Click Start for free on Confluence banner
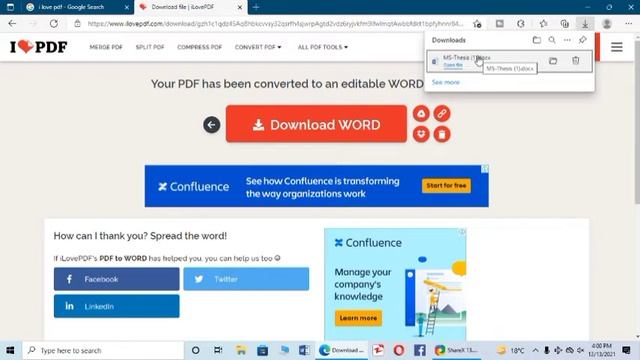Viewport: 640px width, 360px height. 446,186
